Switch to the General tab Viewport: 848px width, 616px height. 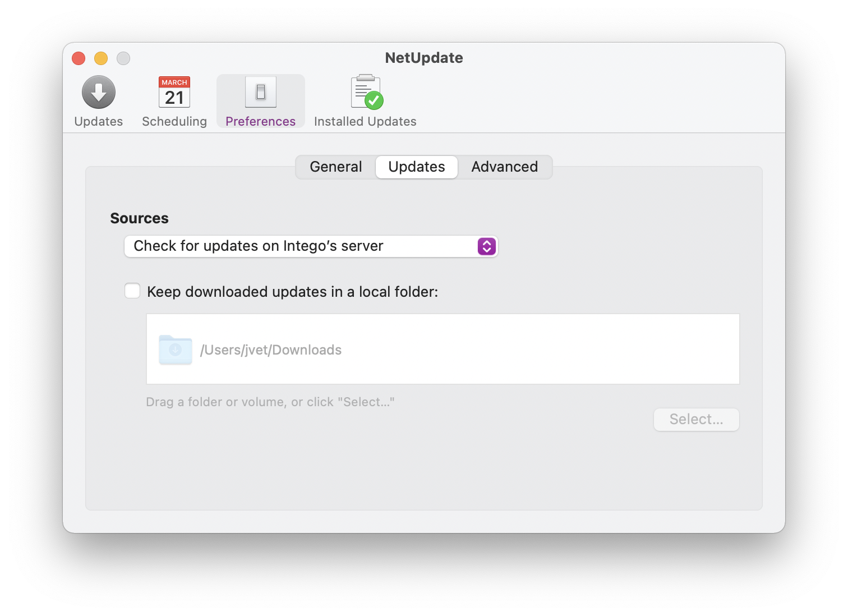(x=336, y=167)
